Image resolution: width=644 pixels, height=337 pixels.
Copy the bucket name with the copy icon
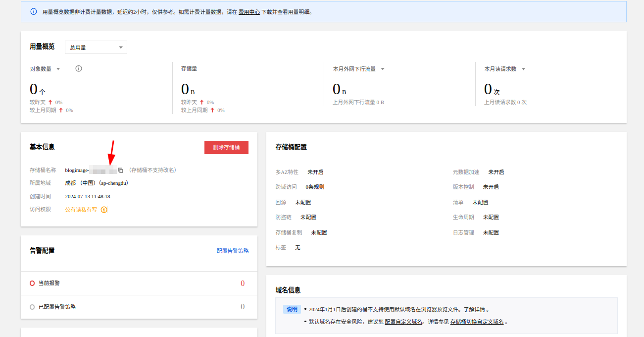pyautogui.click(x=121, y=170)
